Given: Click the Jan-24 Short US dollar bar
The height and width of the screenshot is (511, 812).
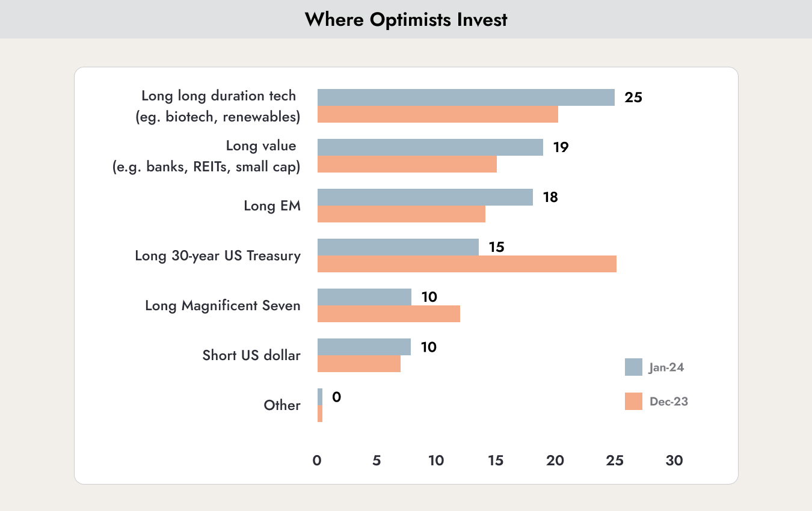Looking at the screenshot, I should (364, 347).
